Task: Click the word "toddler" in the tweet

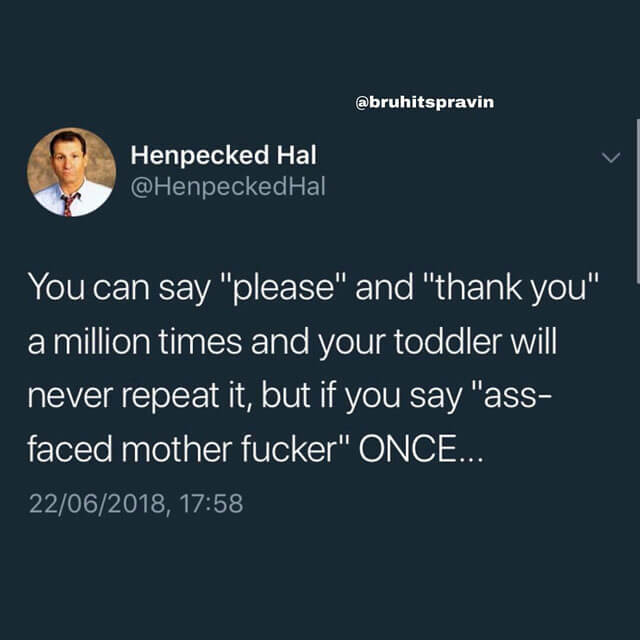Action: coord(447,341)
